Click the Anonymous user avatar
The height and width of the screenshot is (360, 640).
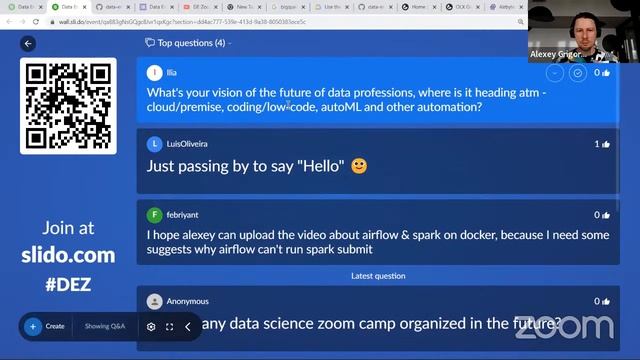[154, 302]
